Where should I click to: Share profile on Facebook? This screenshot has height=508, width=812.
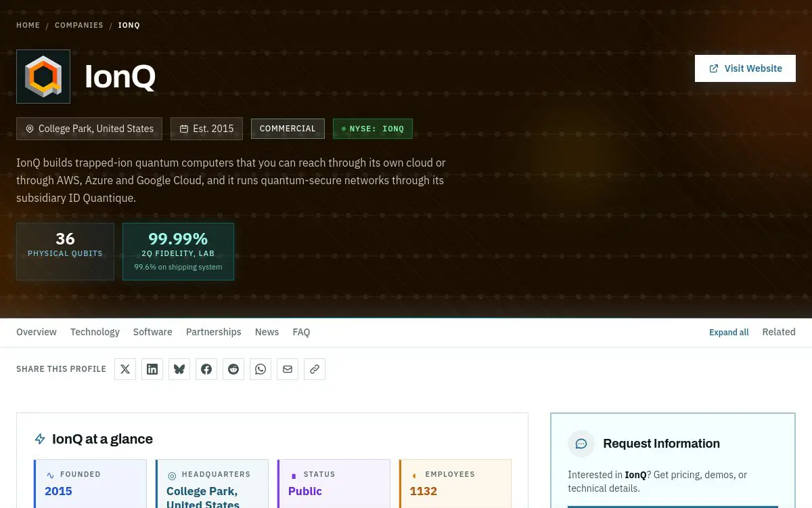point(206,369)
